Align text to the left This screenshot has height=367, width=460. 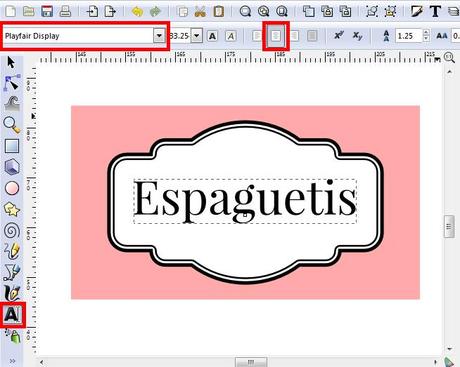[x=257, y=36]
